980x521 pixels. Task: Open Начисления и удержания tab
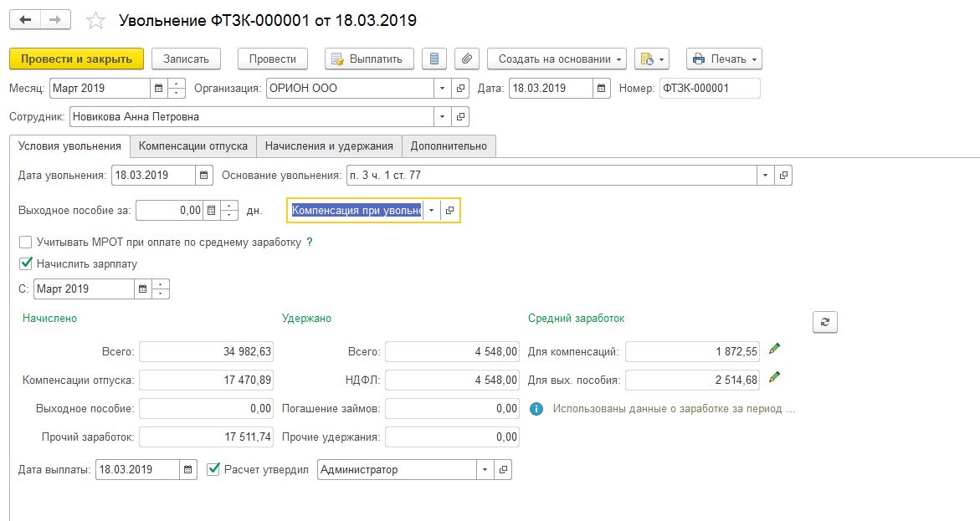(x=329, y=146)
